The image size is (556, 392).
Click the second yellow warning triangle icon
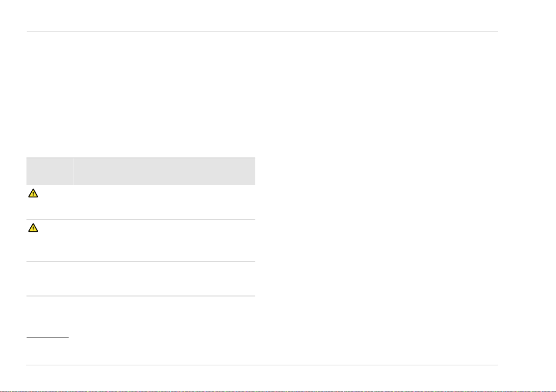pos(33,228)
